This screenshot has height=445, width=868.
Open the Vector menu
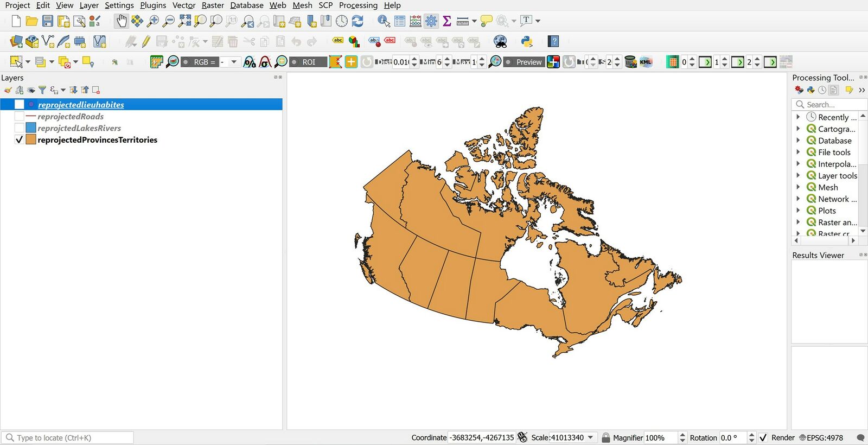coord(183,5)
